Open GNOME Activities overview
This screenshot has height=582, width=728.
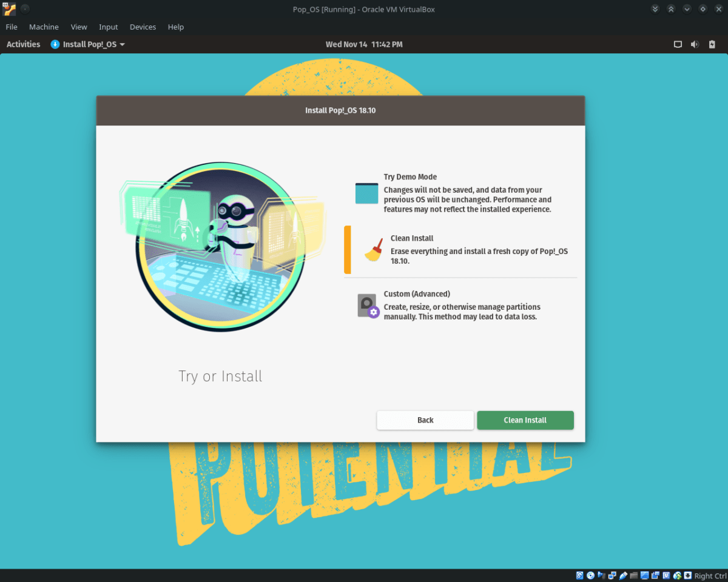[23, 44]
